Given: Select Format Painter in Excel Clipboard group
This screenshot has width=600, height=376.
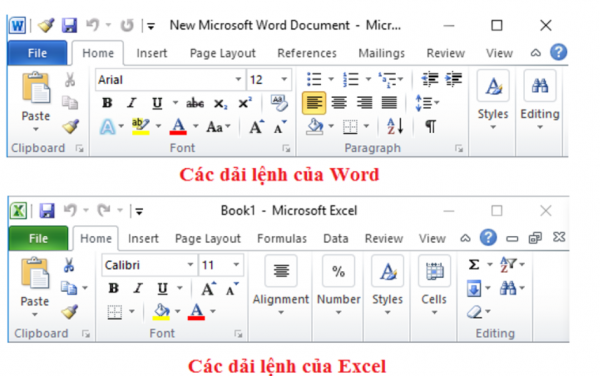Looking at the screenshot, I should click(x=70, y=311).
